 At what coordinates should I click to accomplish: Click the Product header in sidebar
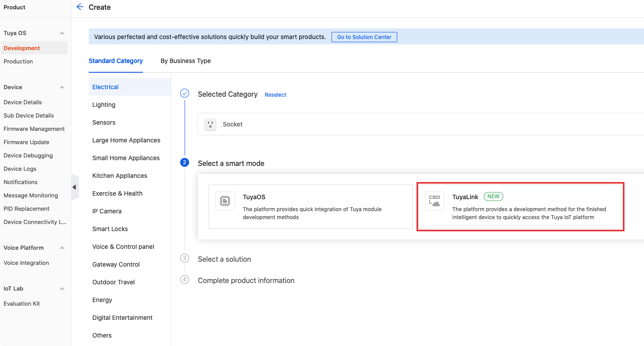coord(15,7)
